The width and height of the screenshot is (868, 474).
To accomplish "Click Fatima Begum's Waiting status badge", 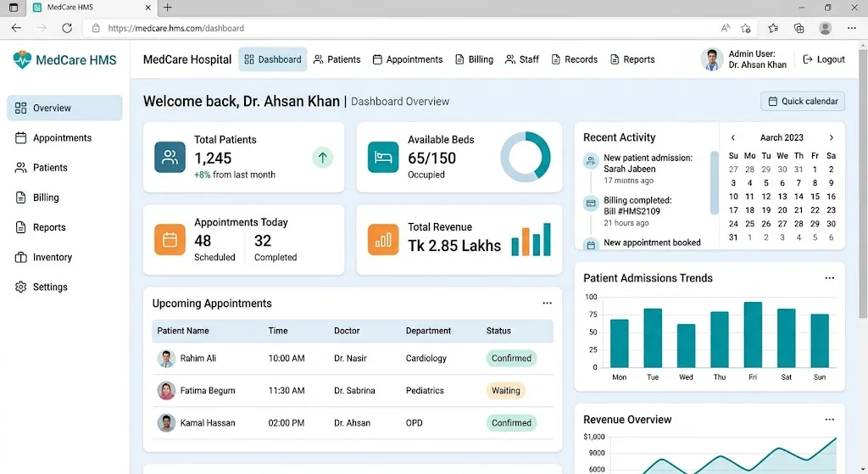I will click(505, 390).
